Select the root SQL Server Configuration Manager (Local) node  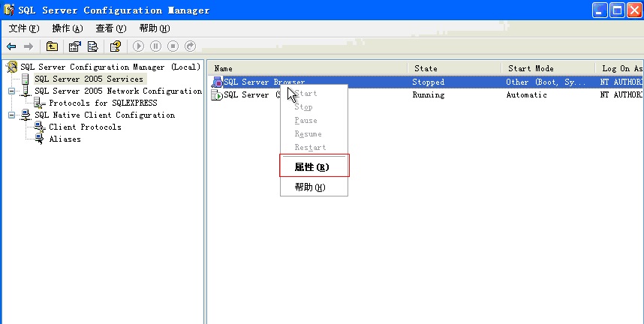(x=110, y=67)
